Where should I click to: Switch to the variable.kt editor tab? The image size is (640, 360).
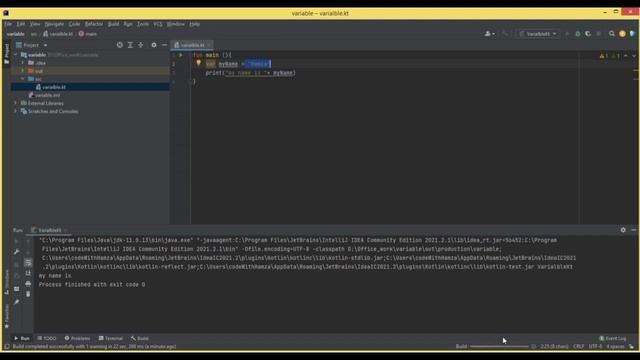[x=192, y=45]
